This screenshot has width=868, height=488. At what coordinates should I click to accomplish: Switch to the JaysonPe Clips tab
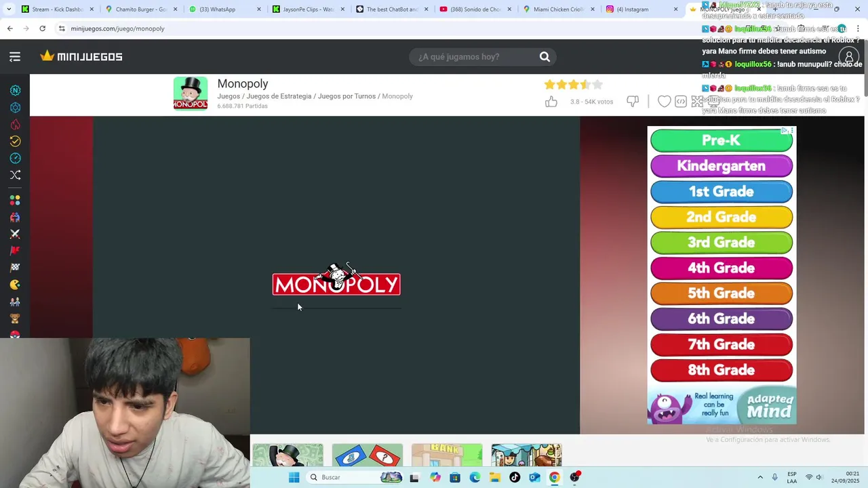[309, 9]
